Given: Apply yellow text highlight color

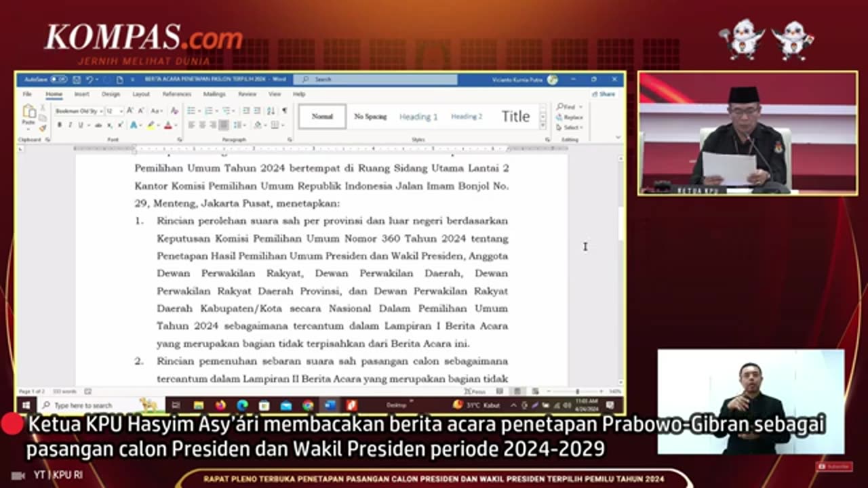Looking at the screenshot, I should click(x=151, y=125).
